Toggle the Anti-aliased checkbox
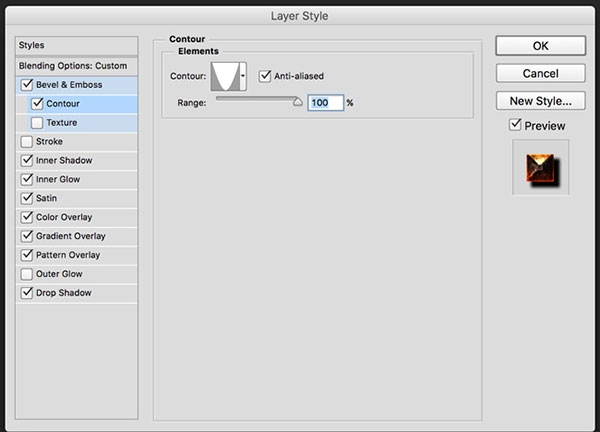The image size is (600, 432). pos(265,76)
